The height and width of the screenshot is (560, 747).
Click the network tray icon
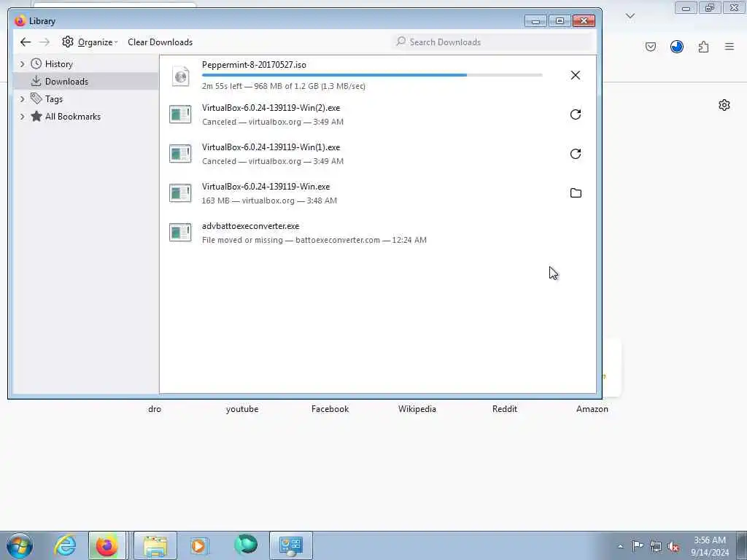[x=656, y=546]
